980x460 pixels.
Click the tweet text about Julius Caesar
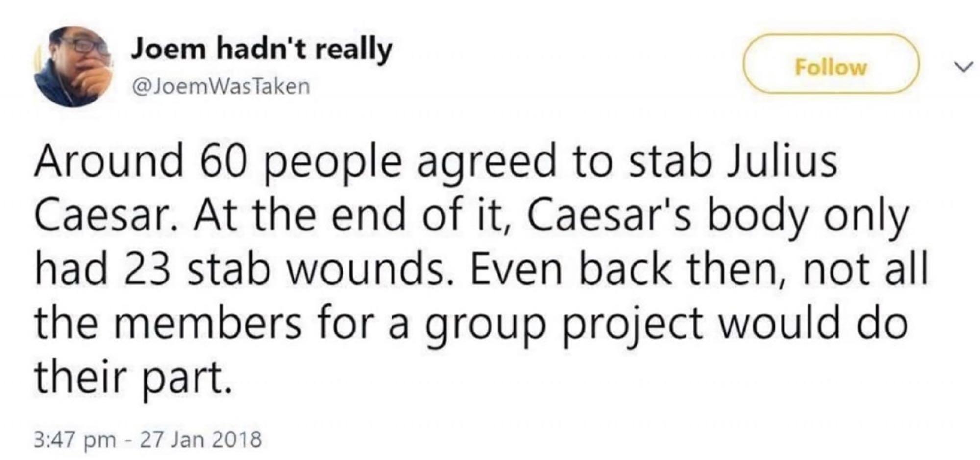tap(480, 270)
